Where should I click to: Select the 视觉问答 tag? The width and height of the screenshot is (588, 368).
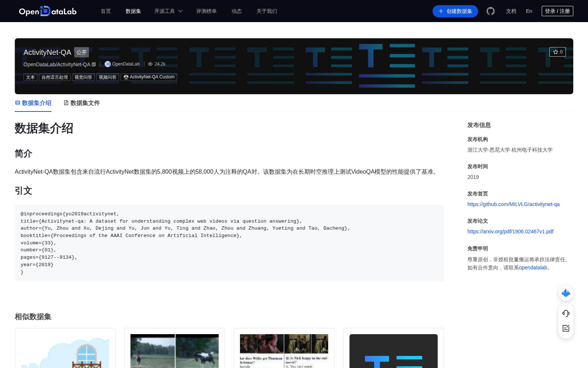83,77
